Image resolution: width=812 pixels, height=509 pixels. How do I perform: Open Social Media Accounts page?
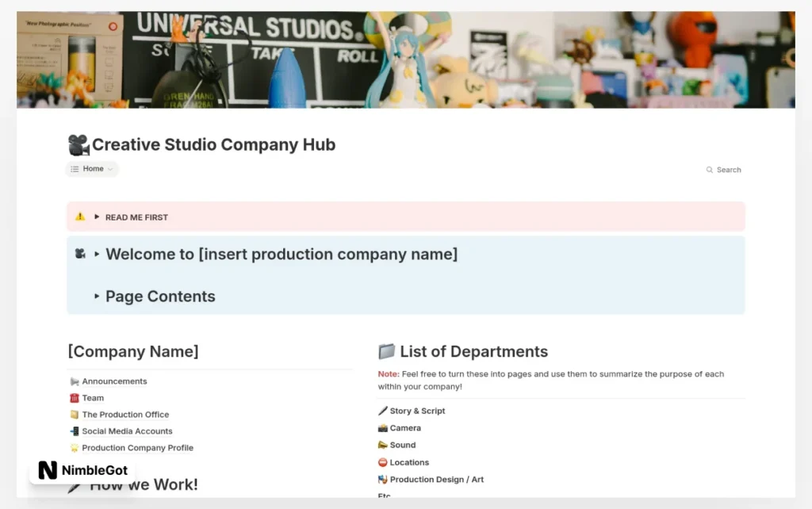pos(127,431)
